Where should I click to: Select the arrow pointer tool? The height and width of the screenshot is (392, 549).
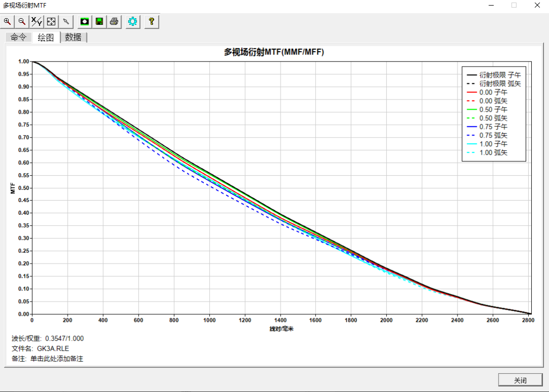click(66, 22)
